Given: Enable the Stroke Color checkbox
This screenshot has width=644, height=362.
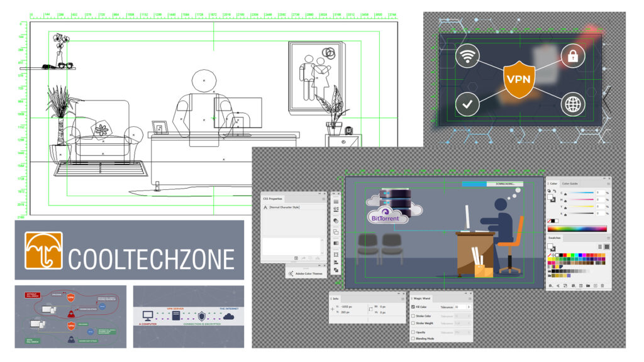Looking at the screenshot, I should point(413,316).
